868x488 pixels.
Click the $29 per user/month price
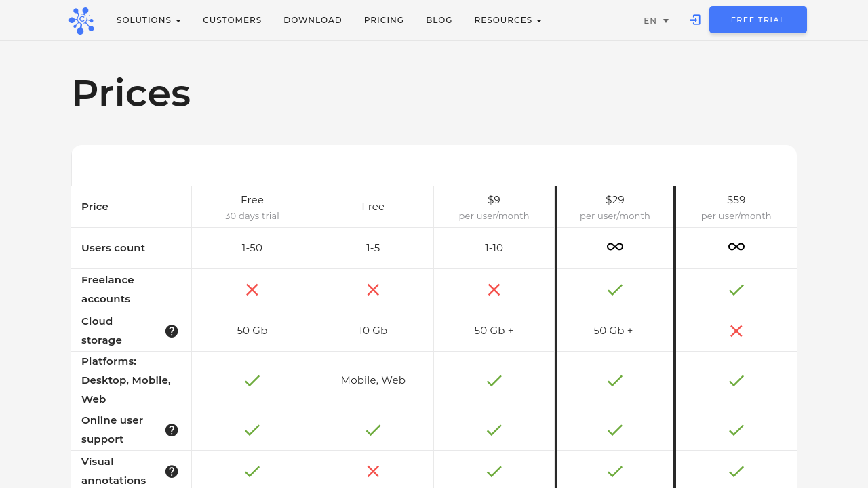[615, 207]
